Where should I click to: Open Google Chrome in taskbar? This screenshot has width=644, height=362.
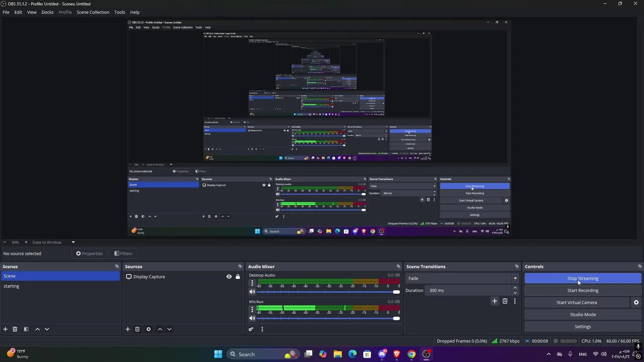412,354
